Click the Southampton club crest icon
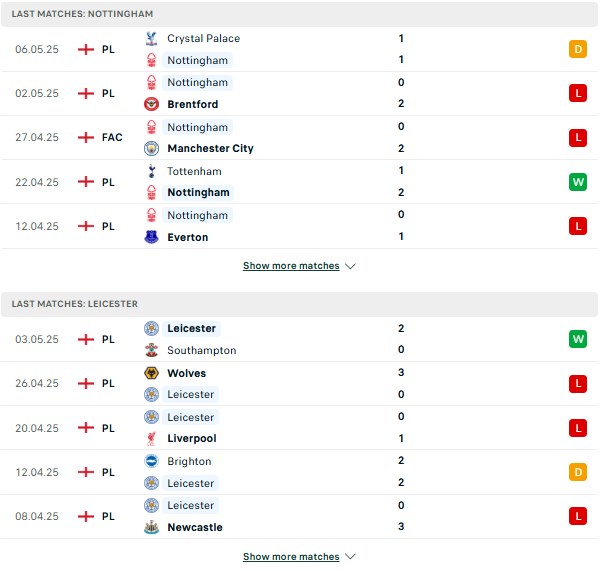 [x=151, y=350]
